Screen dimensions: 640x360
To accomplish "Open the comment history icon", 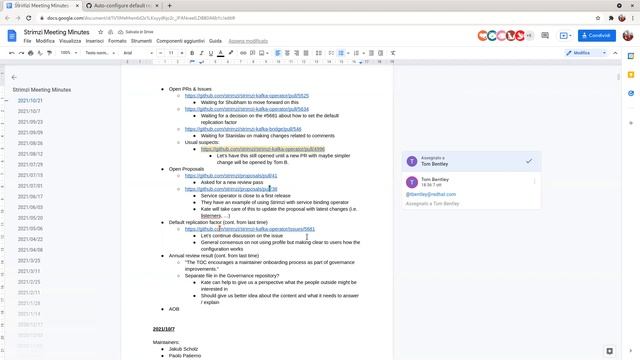I will pos(545,36).
